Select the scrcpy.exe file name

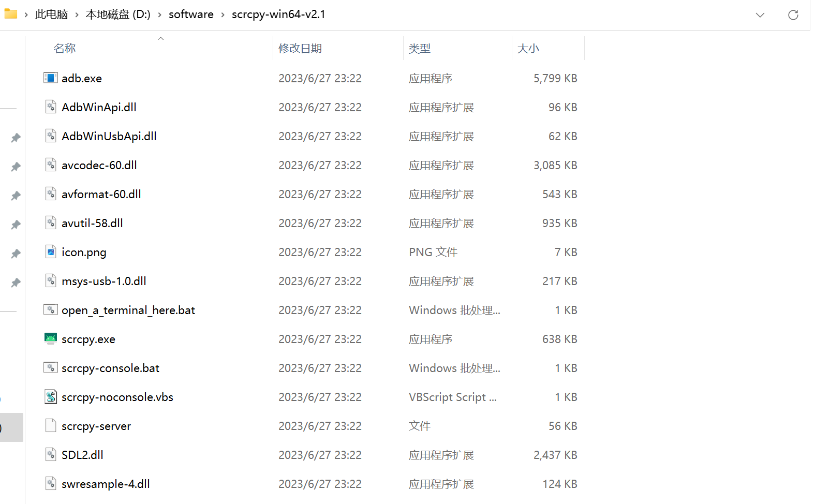tap(88, 339)
